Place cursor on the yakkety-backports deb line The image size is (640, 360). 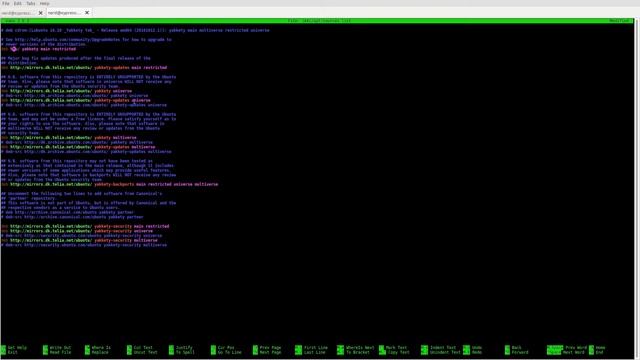click(109, 184)
